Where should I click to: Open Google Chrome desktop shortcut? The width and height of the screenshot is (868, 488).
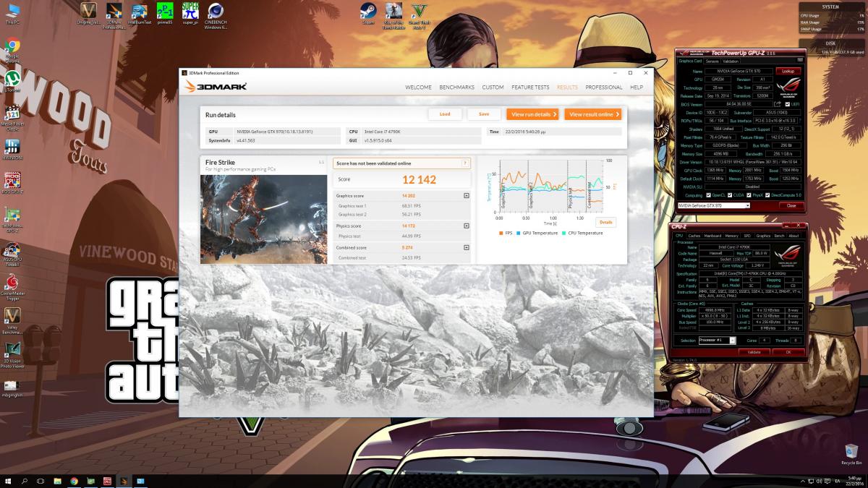12,50
